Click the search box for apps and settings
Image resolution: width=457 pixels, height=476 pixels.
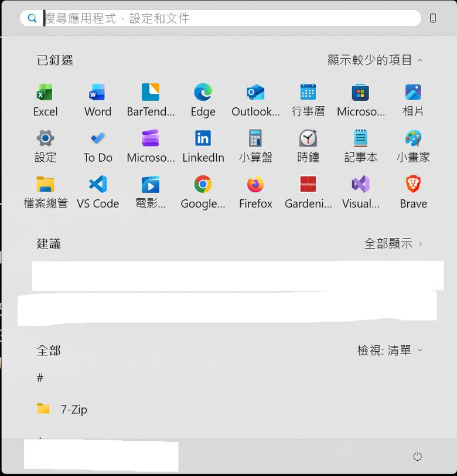click(220, 18)
